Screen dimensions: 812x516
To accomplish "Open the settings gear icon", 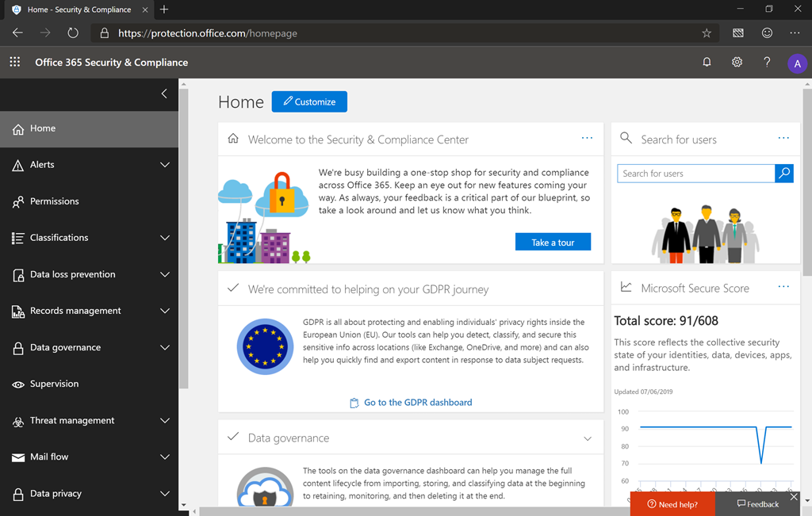I will click(737, 62).
